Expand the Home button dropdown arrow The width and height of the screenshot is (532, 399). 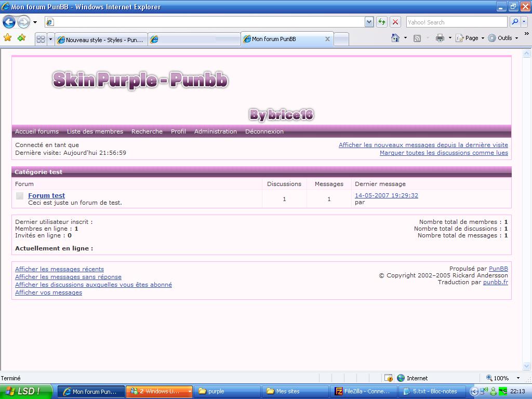[405, 38]
